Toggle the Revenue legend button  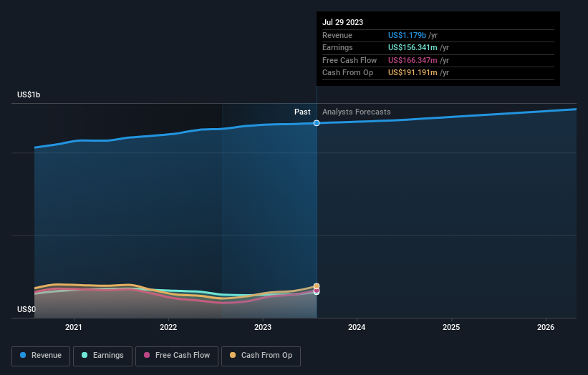(x=41, y=356)
